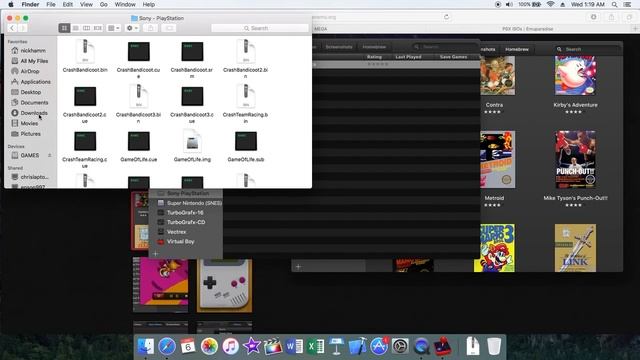Select the GAMES device in sidebar
Viewport: 640px width, 360px height.
click(x=29, y=156)
